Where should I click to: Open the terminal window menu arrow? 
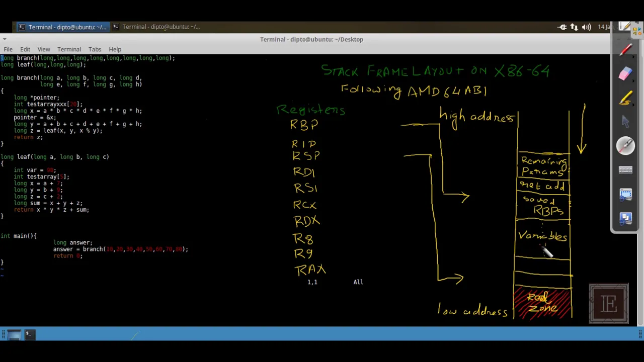click(4, 39)
